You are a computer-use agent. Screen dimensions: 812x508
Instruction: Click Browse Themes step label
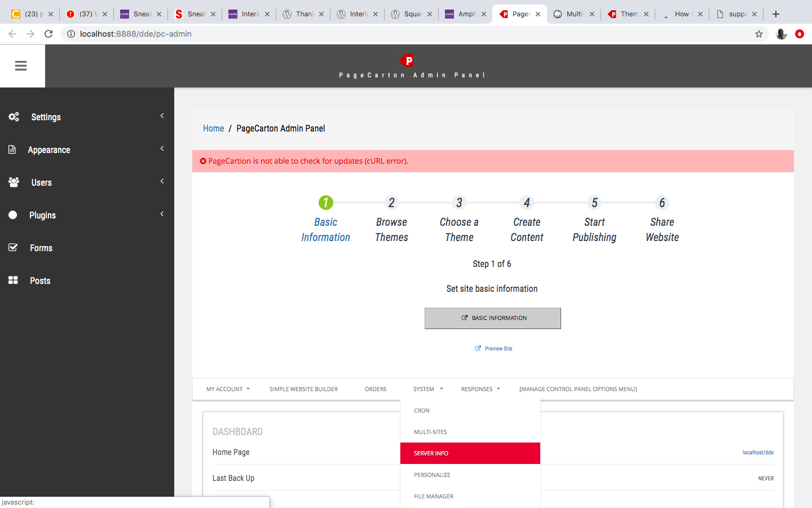(x=391, y=230)
